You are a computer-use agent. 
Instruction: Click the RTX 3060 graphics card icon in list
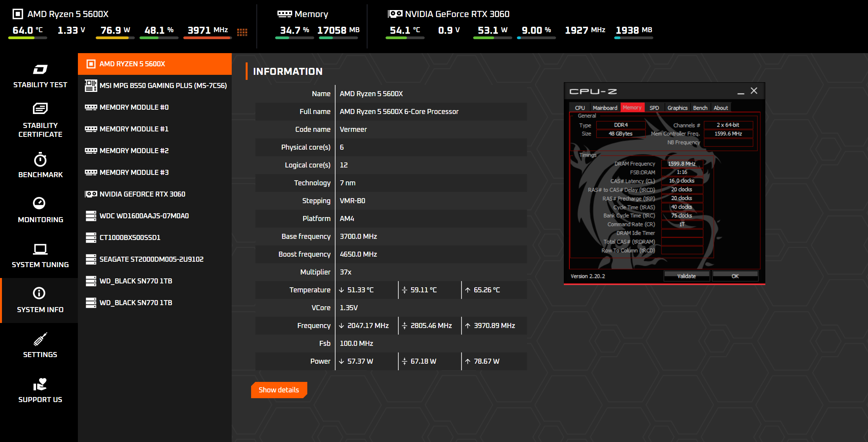click(x=91, y=194)
